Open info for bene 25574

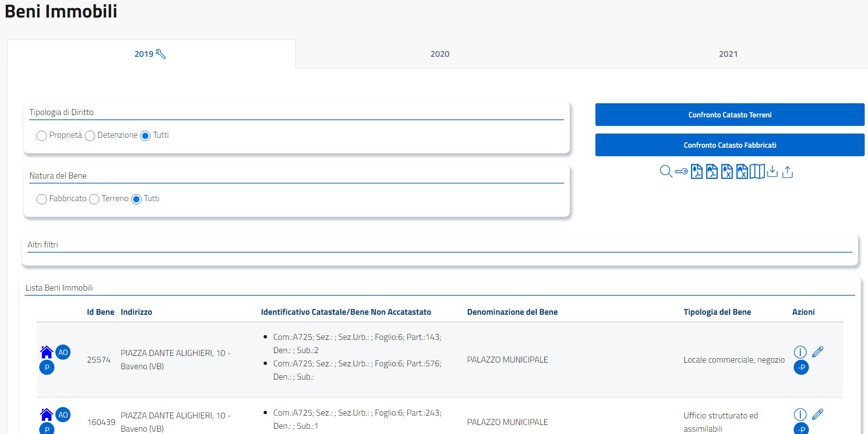[x=800, y=352]
